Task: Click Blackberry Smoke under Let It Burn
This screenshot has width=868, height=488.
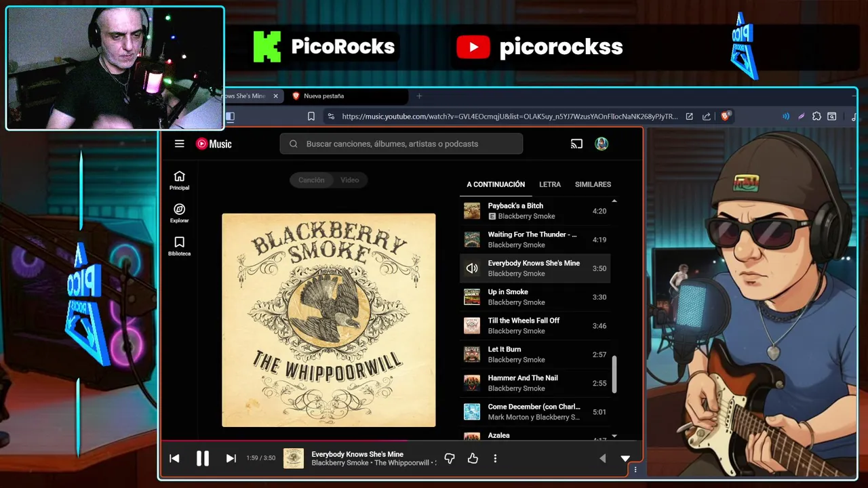Action: (x=516, y=360)
